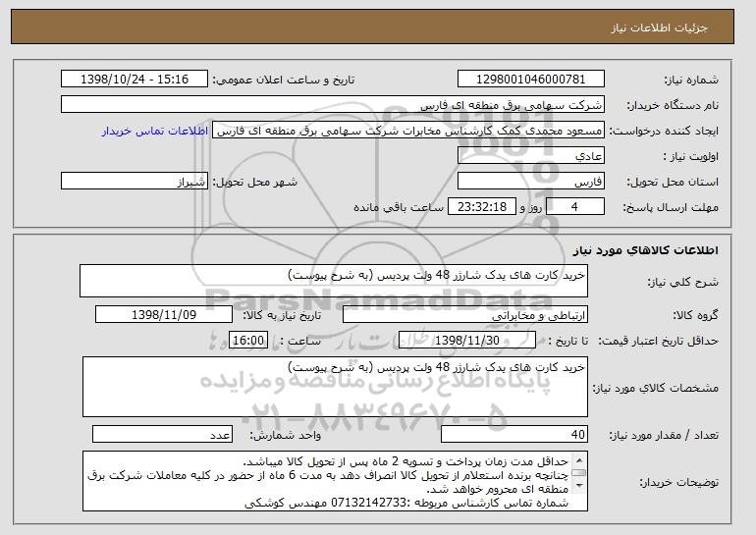Screen dimensions: 756x535
Task: Click the request number field 1298001046000781
Action: [x=531, y=80]
